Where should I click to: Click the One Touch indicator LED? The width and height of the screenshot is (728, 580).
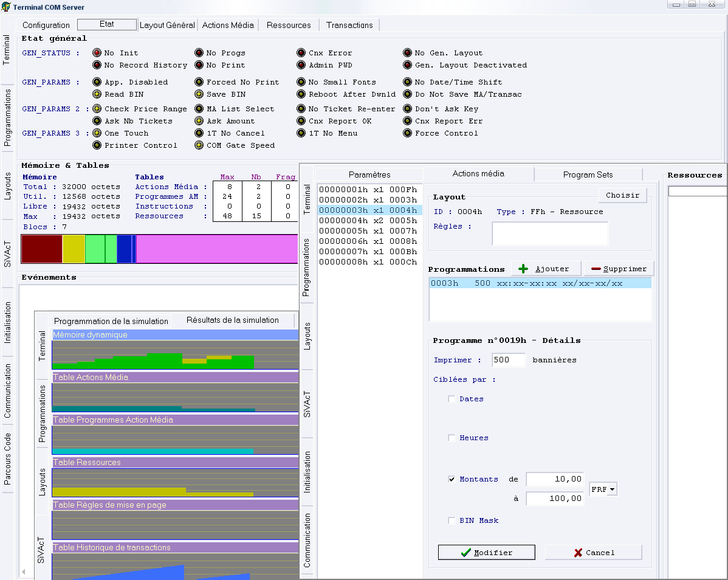pyautogui.click(x=97, y=134)
